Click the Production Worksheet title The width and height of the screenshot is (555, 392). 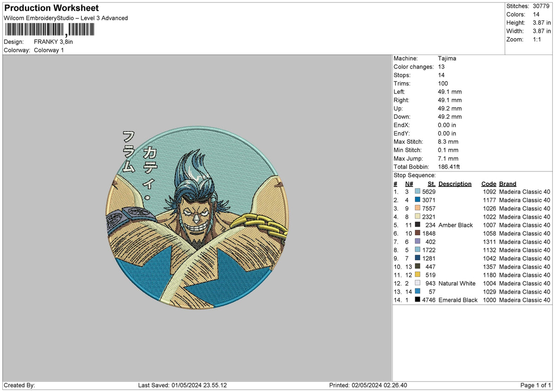pos(51,8)
